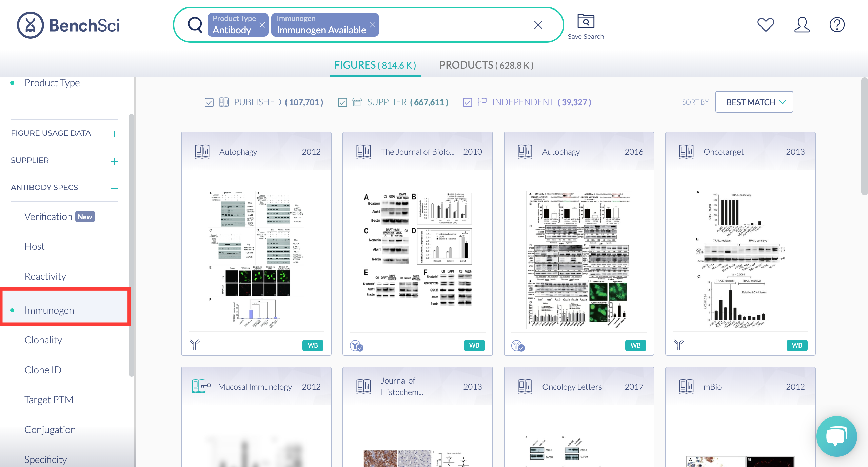Screen dimensions: 868x467
Task: Click verified antibody icon on Autophagy 2016 card
Action: [x=518, y=345]
